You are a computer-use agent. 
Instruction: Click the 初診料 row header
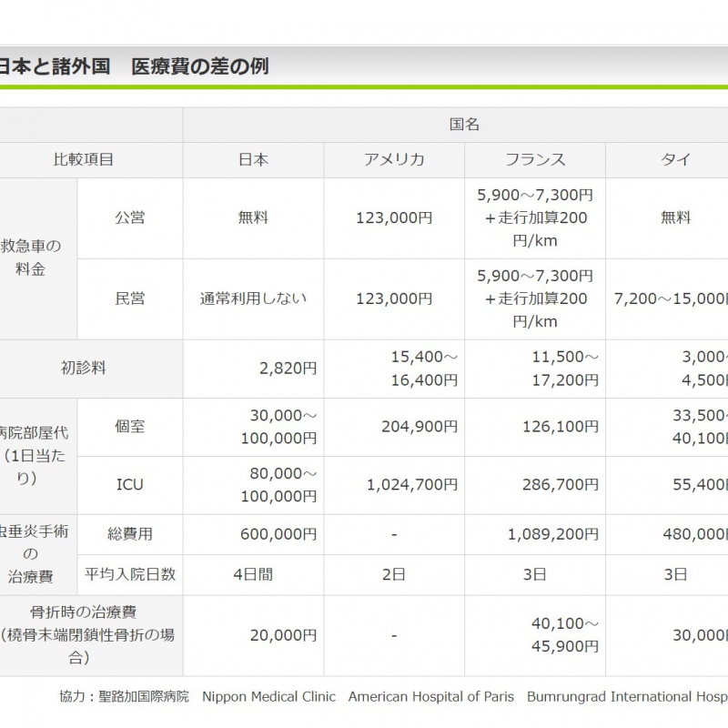(x=84, y=369)
